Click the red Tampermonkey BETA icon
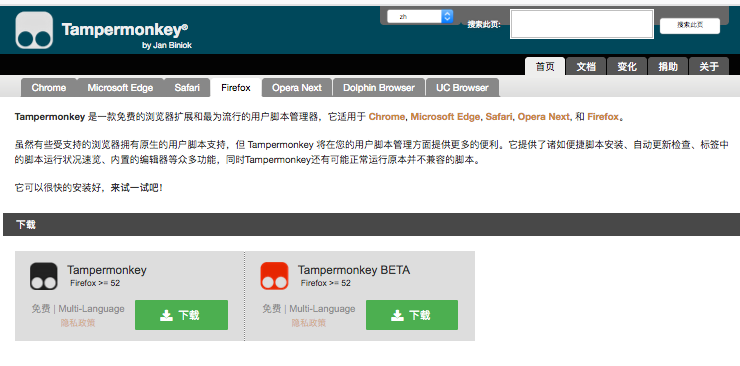The height and width of the screenshot is (366, 740). 274,276
